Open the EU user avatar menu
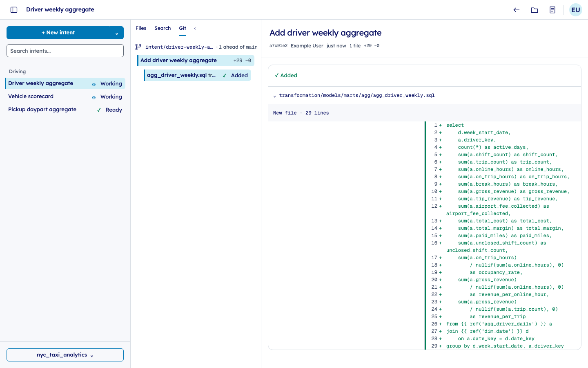Screen dimensions: 588x368 (576, 10)
